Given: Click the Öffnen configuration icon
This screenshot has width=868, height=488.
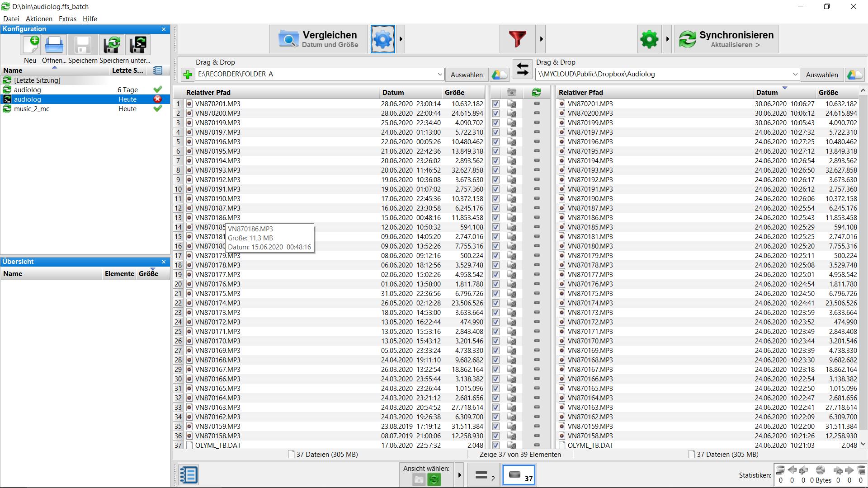Looking at the screenshot, I should (54, 45).
